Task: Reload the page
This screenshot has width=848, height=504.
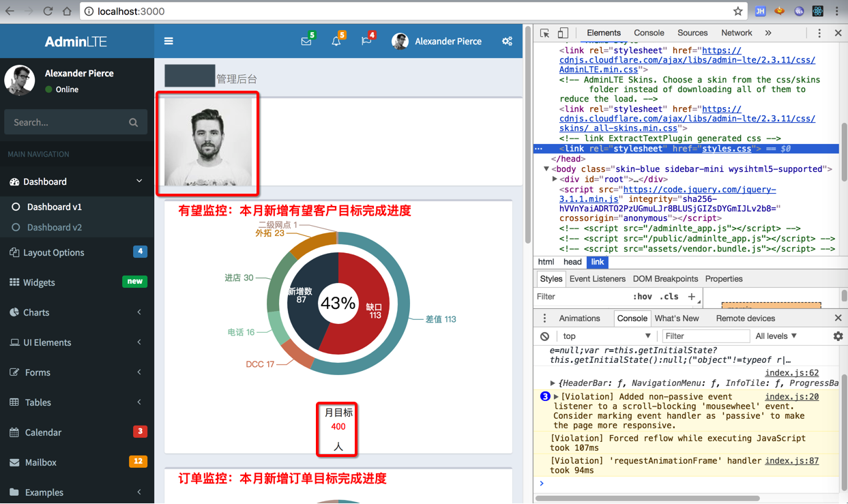Action: click(48, 12)
